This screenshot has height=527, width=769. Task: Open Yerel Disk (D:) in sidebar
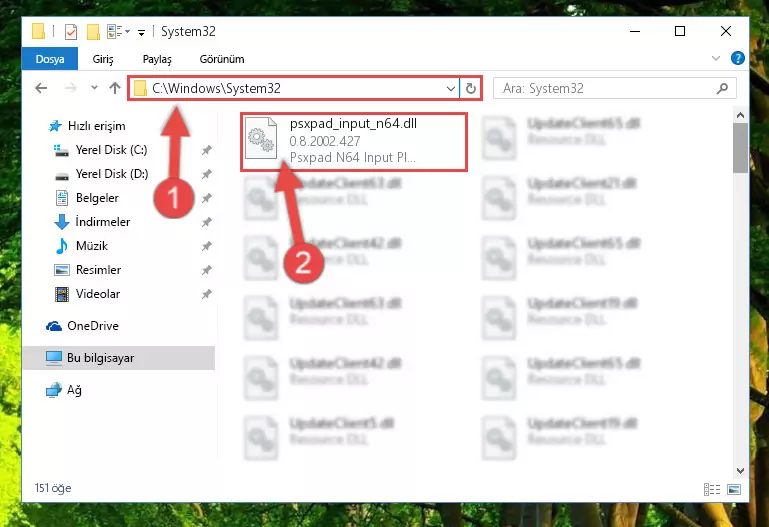click(x=111, y=174)
